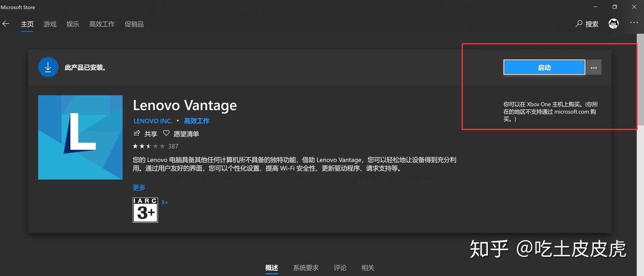Click the share icon next to 共享
This screenshot has height=276, width=644.
pyautogui.click(x=137, y=133)
